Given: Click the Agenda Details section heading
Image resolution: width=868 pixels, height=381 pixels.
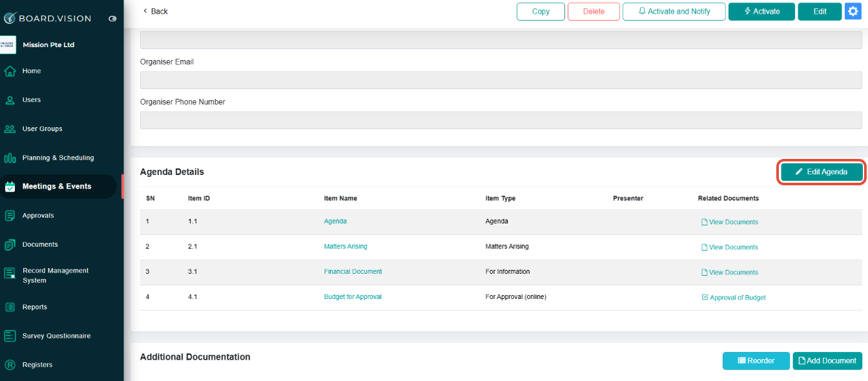Looking at the screenshot, I should (172, 172).
